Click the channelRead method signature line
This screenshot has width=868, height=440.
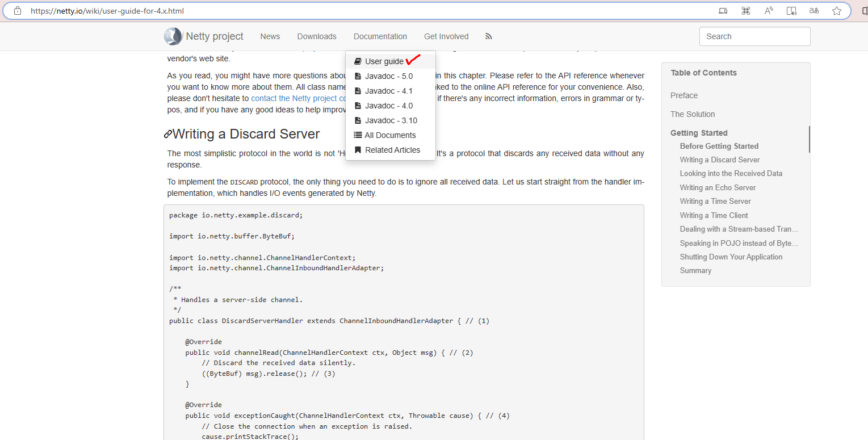point(329,353)
